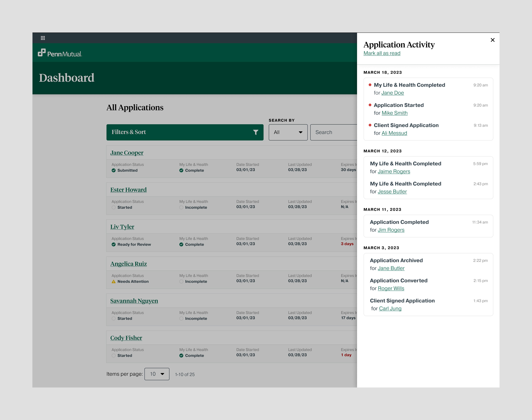This screenshot has width=532, height=420.
Task: Click the 'Application Archived' notification title
Action: coord(396,260)
